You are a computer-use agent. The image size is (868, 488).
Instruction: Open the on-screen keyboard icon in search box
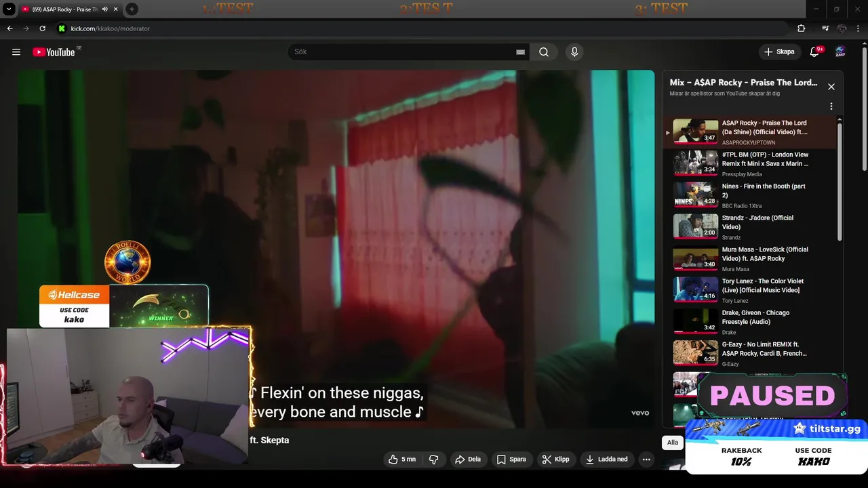520,52
